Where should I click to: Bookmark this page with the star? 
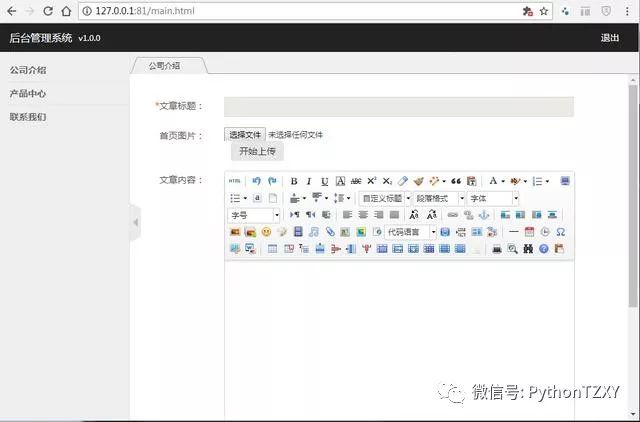[544, 11]
